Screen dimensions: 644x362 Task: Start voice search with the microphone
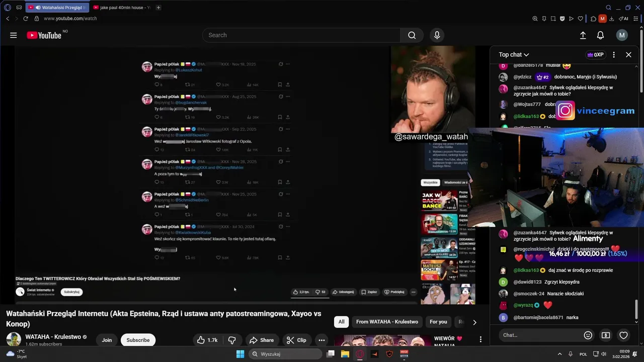point(437,35)
